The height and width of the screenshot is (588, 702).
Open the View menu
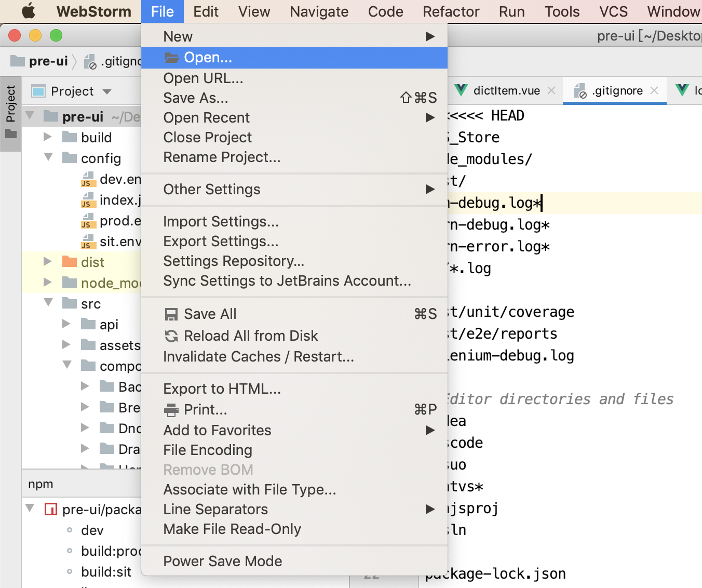coord(254,11)
